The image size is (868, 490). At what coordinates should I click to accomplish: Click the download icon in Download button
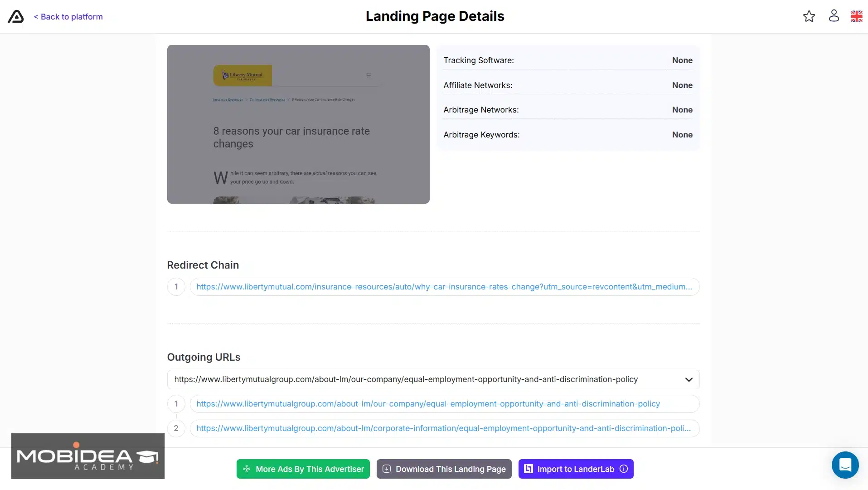[387, 469]
